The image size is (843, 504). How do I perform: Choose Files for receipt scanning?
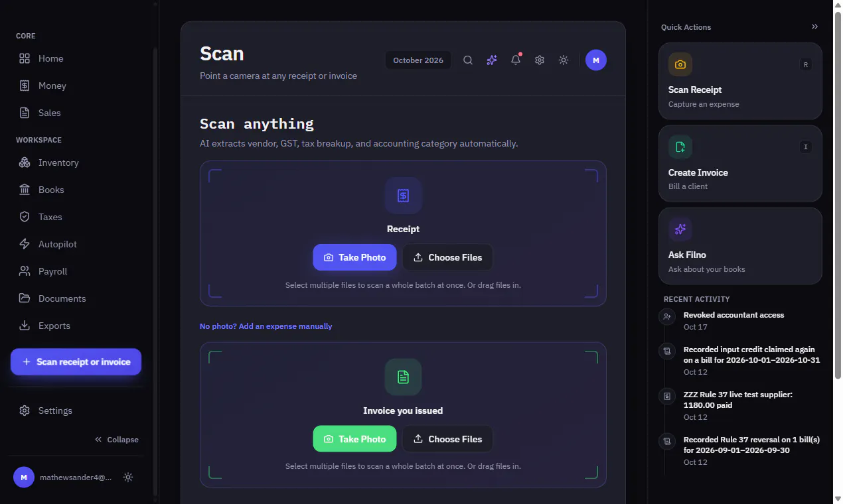[x=447, y=257]
